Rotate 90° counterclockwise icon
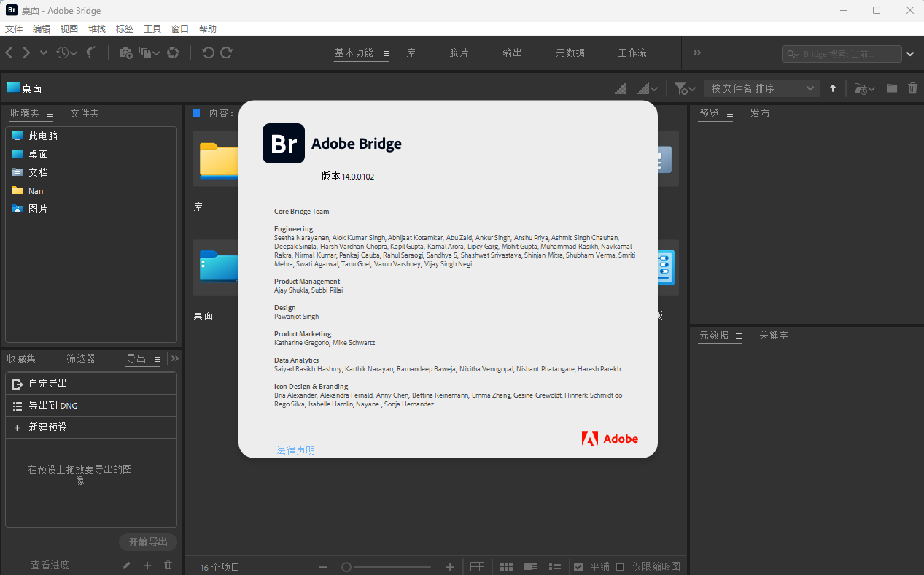 (x=209, y=53)
